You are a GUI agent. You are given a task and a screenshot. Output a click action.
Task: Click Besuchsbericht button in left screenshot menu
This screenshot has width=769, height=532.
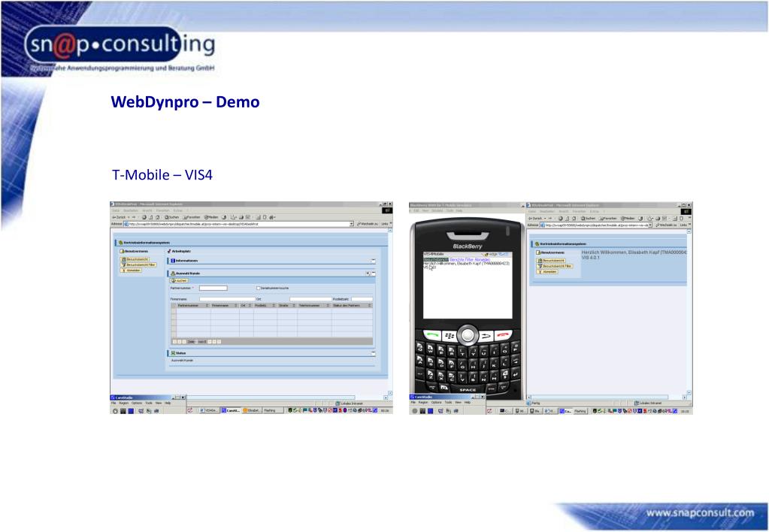[x=135, y=259]
